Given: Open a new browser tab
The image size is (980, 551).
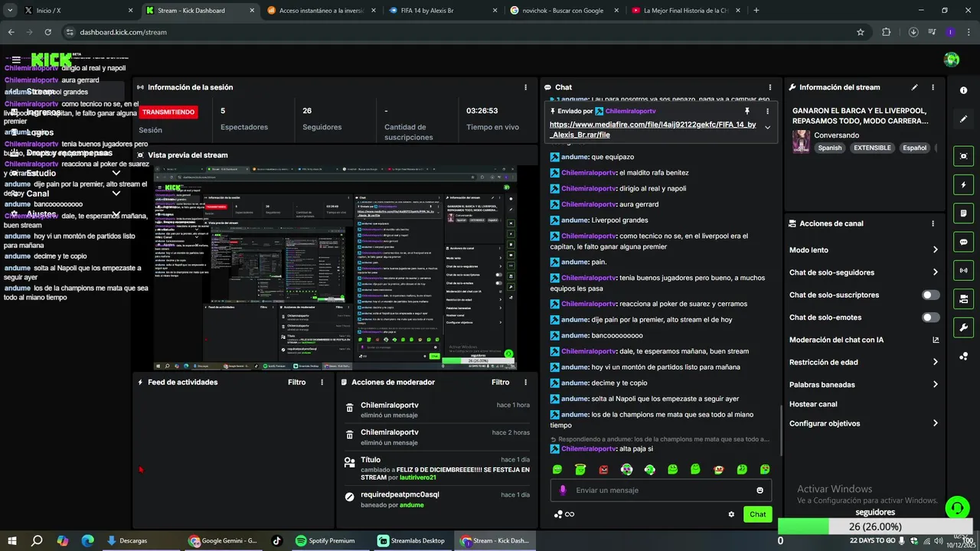Looking at the screenshot, I should click(756, 11).
